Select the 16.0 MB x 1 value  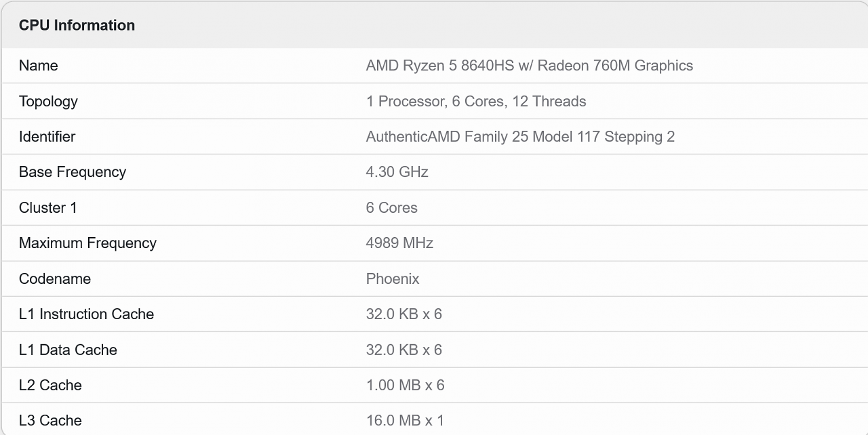pos(405,421)
